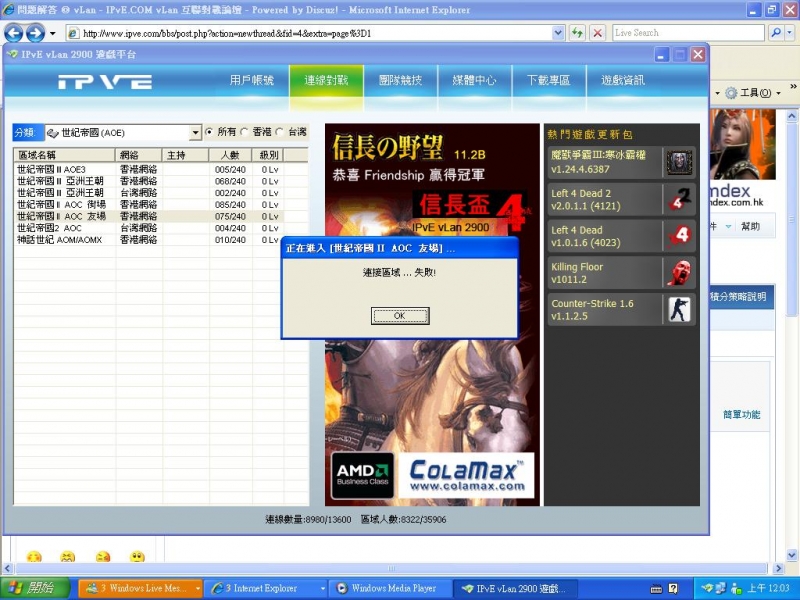Open the IE 工具 menu
Image resolution: width=800 pixels, height=600 pixels.
click(753, 93)
